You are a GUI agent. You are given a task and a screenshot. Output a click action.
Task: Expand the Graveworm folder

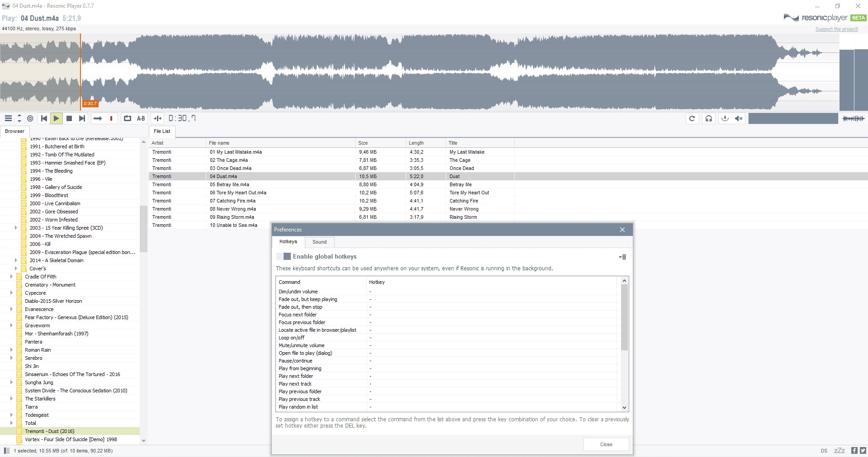[11, 325]
